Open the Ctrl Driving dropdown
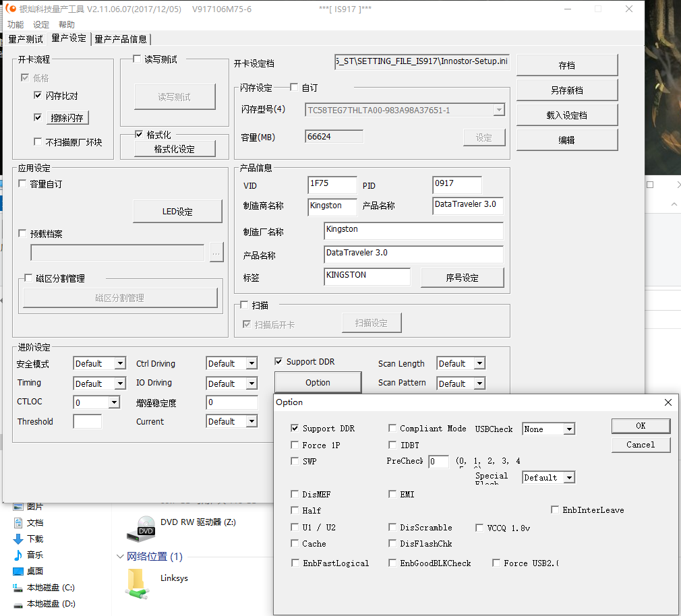 tap(251, 363)
